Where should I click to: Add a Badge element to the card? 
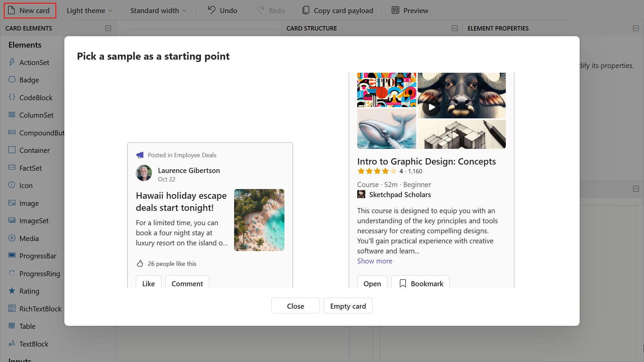coord(29,80)
